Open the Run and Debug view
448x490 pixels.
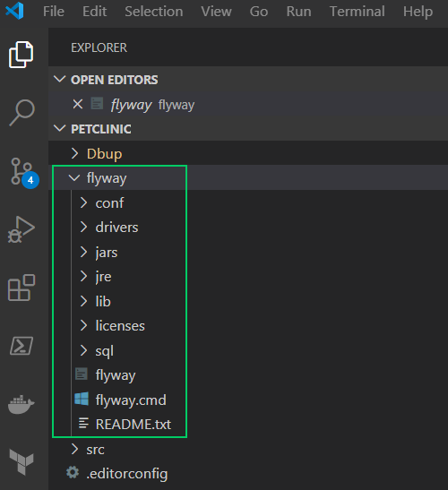pos(21,229)
